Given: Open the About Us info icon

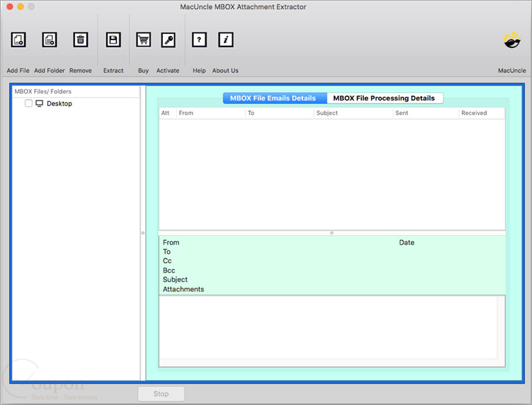Looking at the screenshot, I should pyautogui.click(x=225, y=40).
